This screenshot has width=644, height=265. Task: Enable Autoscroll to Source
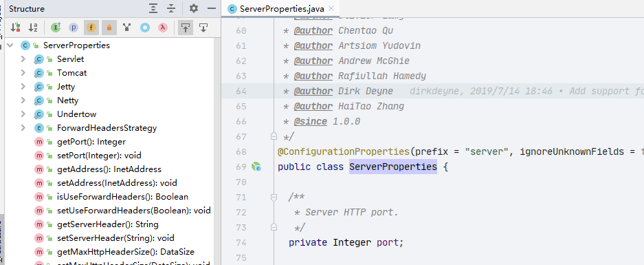click(186, 28)
